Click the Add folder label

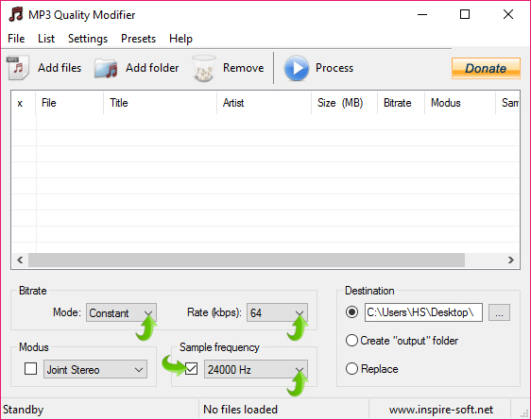(x=152, y=68)
